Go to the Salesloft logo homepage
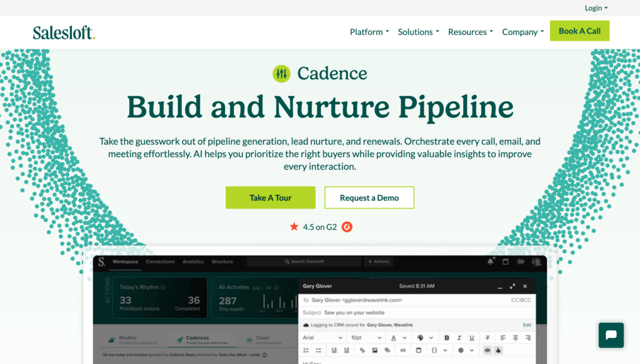The height and width of the screenshot is (364, 640). coord(64,32)
